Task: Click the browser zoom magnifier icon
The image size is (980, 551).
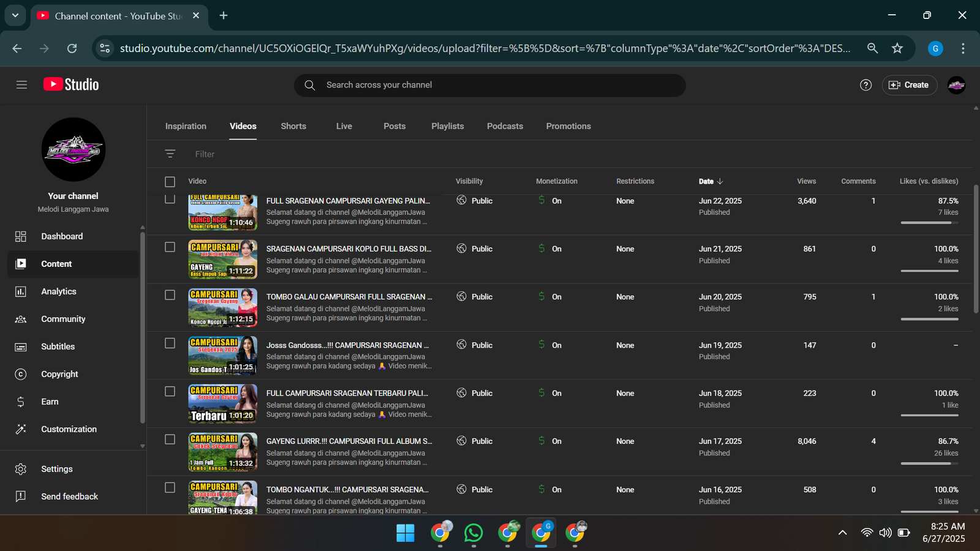Action: pos(872,48)
